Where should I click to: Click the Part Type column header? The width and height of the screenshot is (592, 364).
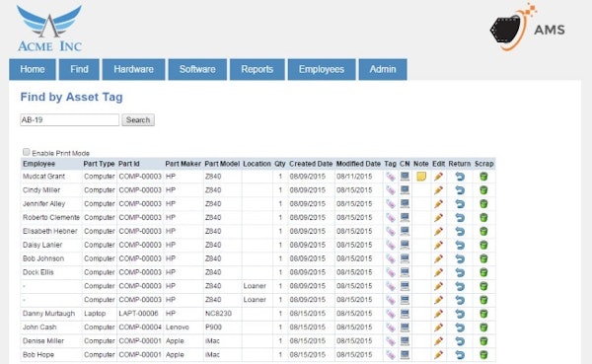tap(99, 164)
